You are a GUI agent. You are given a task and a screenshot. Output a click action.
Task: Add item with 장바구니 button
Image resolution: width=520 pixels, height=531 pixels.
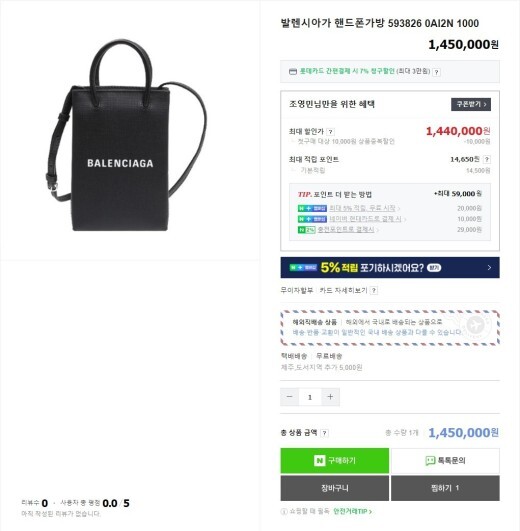(334, 488)
